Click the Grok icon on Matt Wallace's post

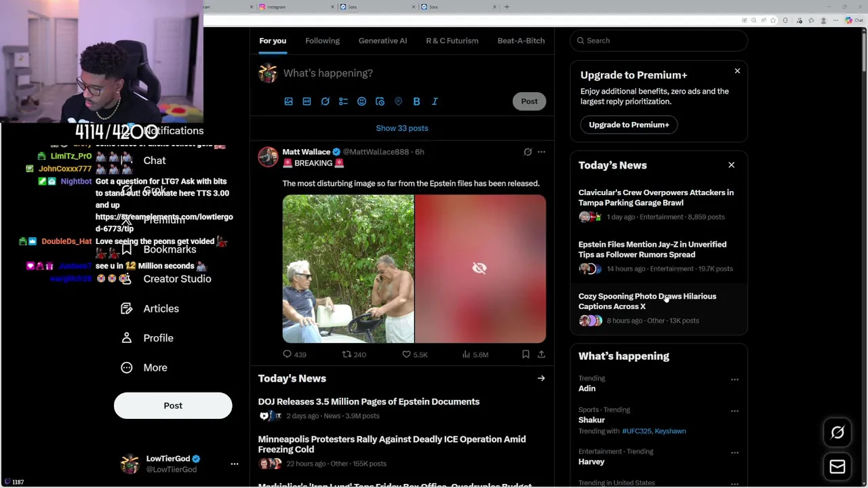528,152
